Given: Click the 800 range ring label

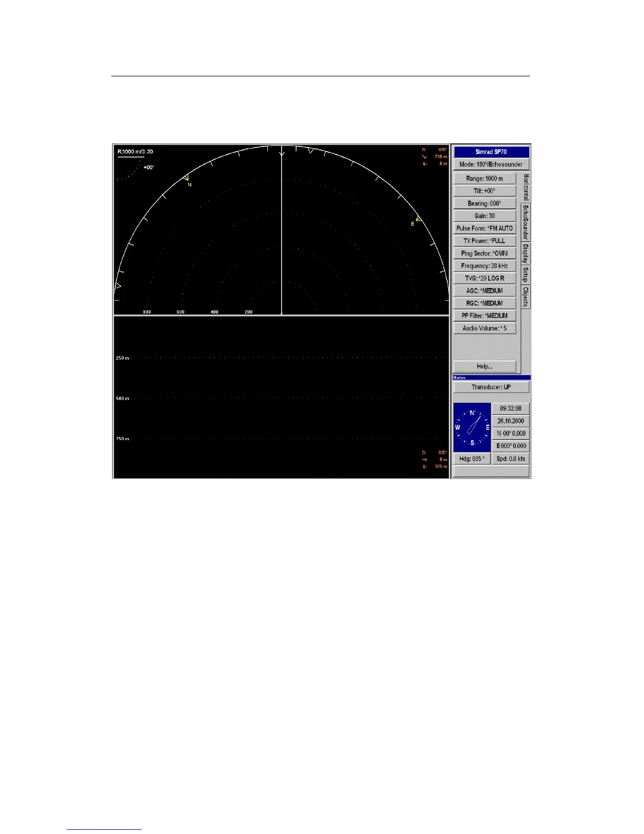Looking at the screenshot, I should coord(147,312).
